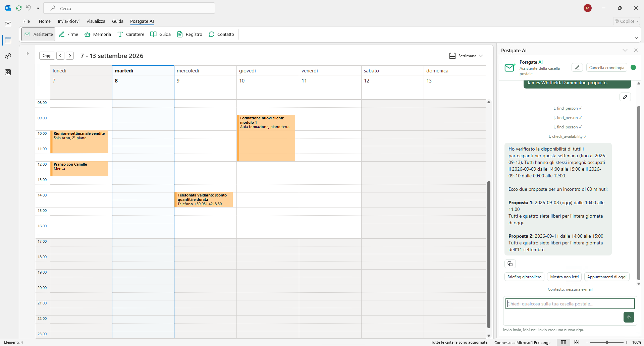Open the Home tab

45,21
